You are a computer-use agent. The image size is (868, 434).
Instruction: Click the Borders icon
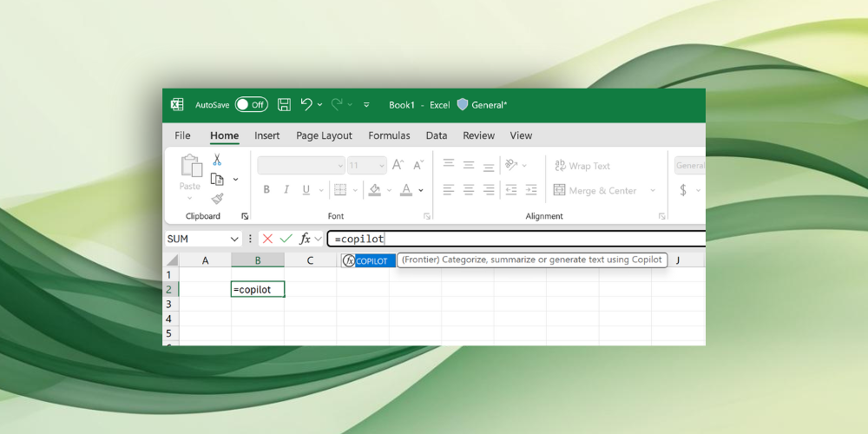pos(340,190)
